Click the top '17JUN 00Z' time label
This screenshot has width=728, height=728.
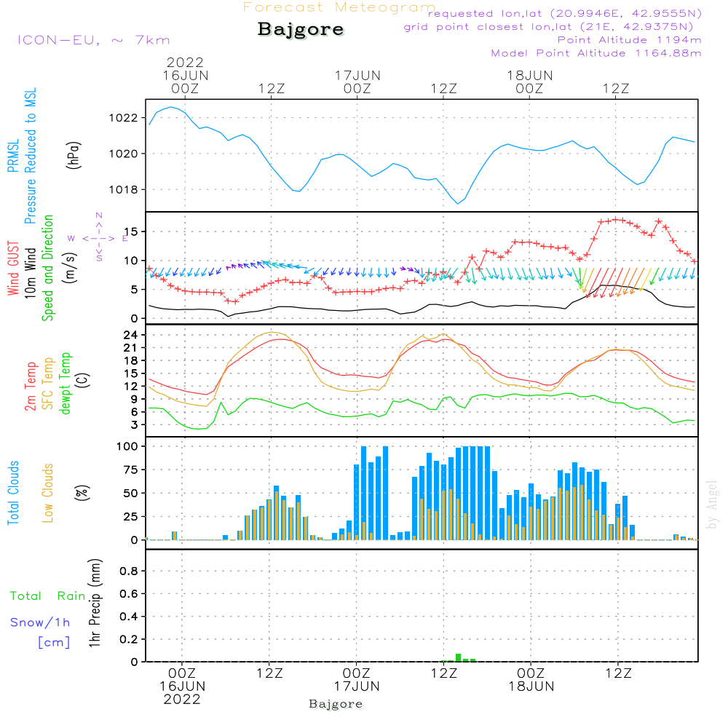[x=357, y=82]
